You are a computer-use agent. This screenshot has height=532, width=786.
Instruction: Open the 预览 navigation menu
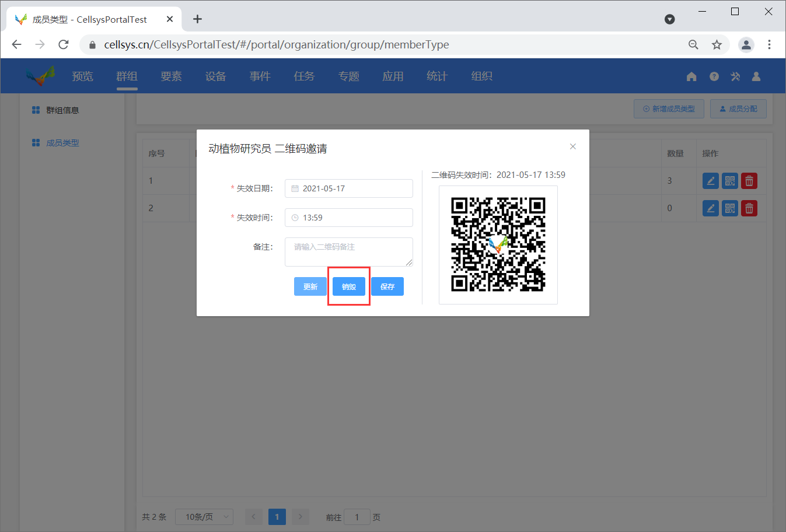pyautogui.click(x=82, y=76)
